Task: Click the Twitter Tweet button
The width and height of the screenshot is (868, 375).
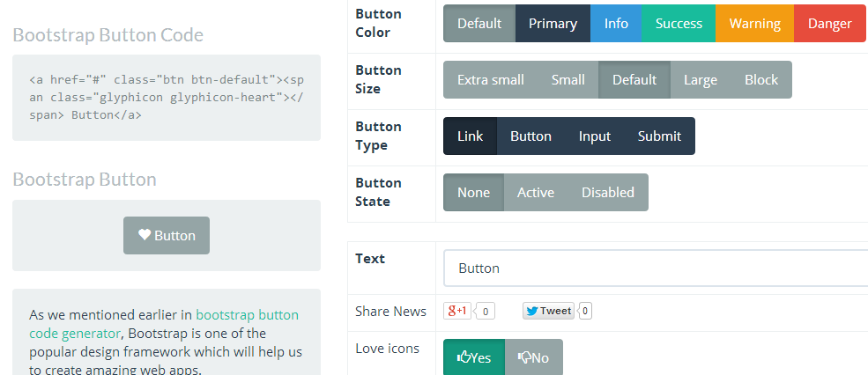Action: (x=548, y=311)
